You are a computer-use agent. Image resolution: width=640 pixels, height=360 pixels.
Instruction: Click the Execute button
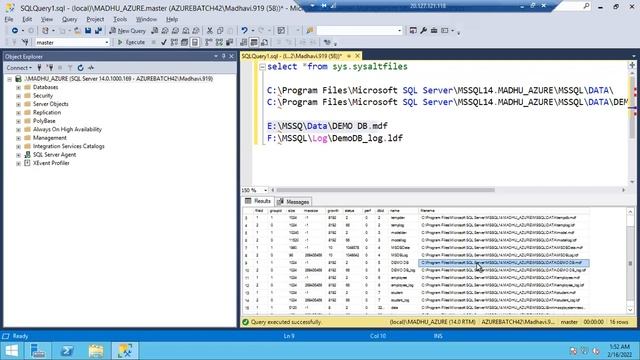[x=131, y=42]
